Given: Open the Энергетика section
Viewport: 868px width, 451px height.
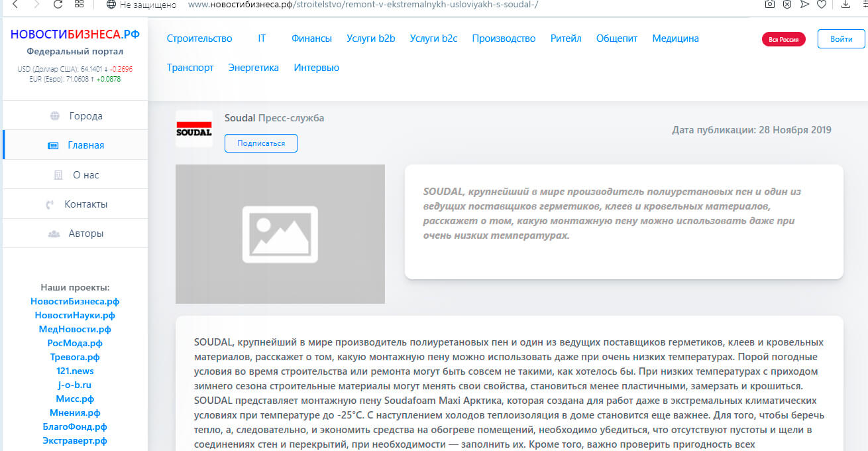Looking at the screenshot, I should click(254, 68).
